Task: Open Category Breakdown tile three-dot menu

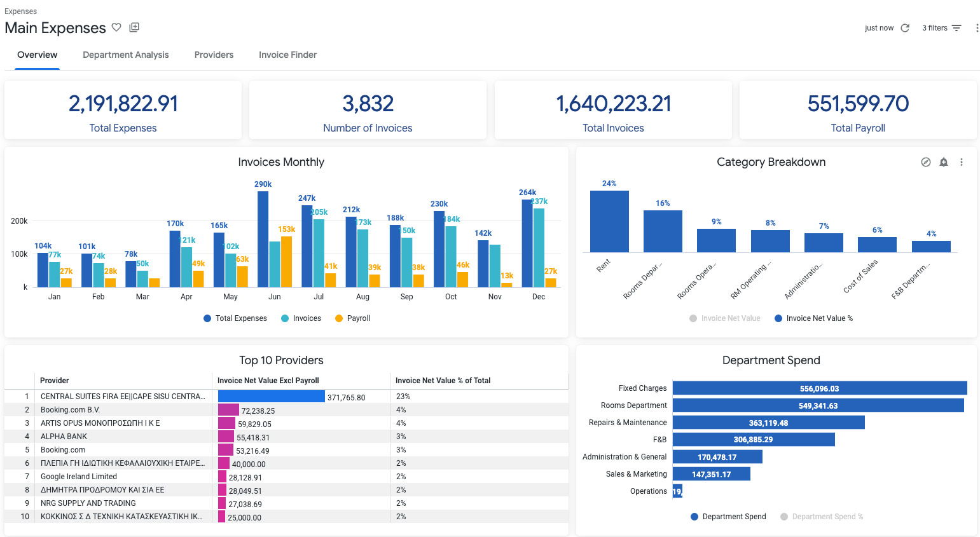Action: [x=962, y=162]
